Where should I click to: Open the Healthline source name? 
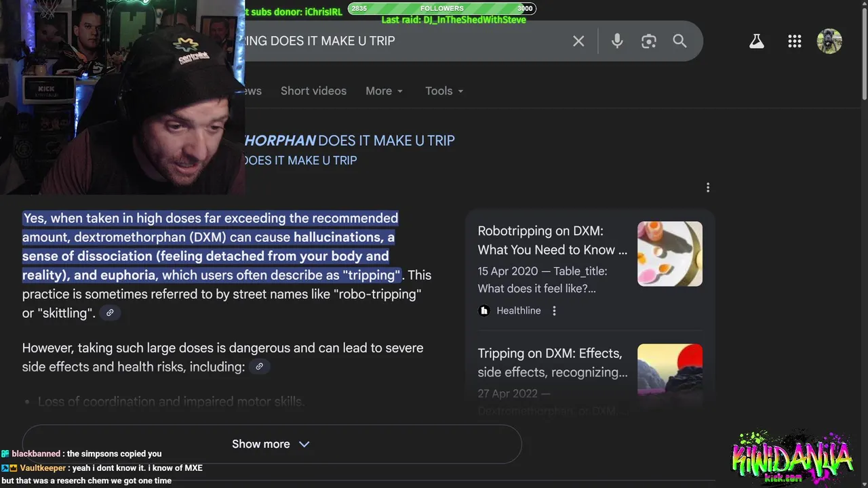pyautogui.click(x=519, y=310)
